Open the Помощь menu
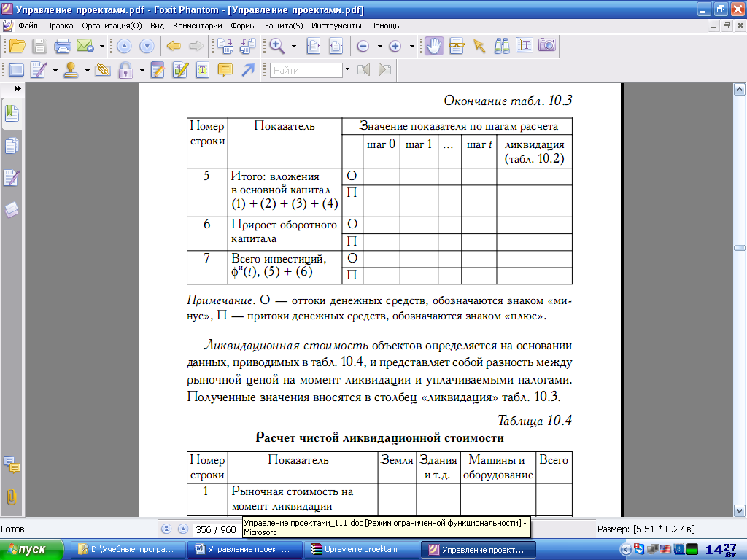Screen dimensions: 747x560 click(x=384, y=26)
